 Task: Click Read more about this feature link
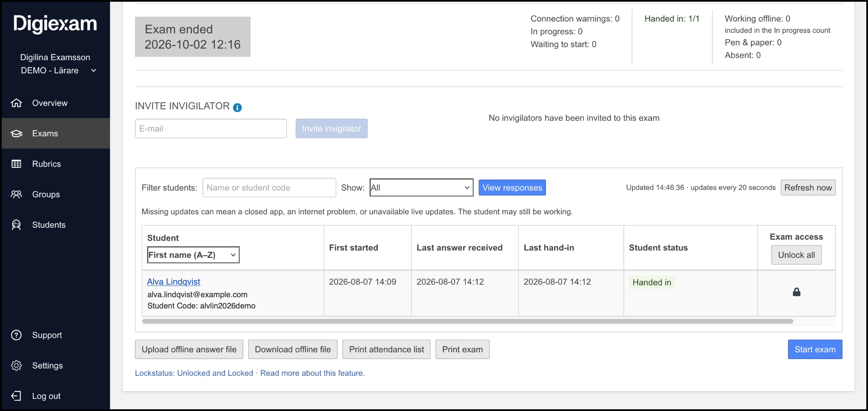[x=313, y=373]
